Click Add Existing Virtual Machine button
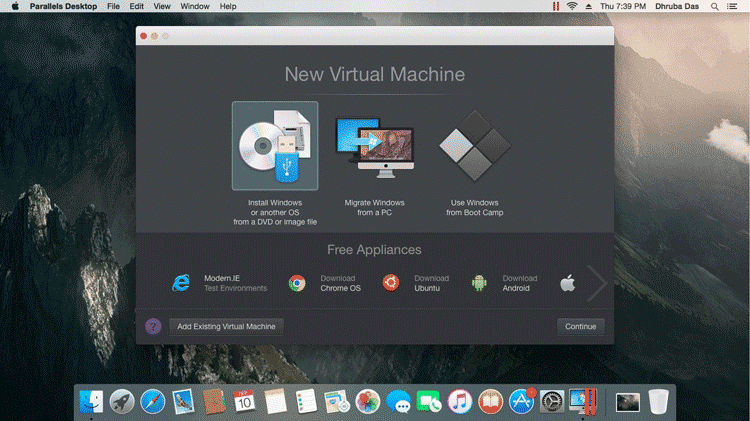Viewport: 750px width, 421px height. pos(226,327)
